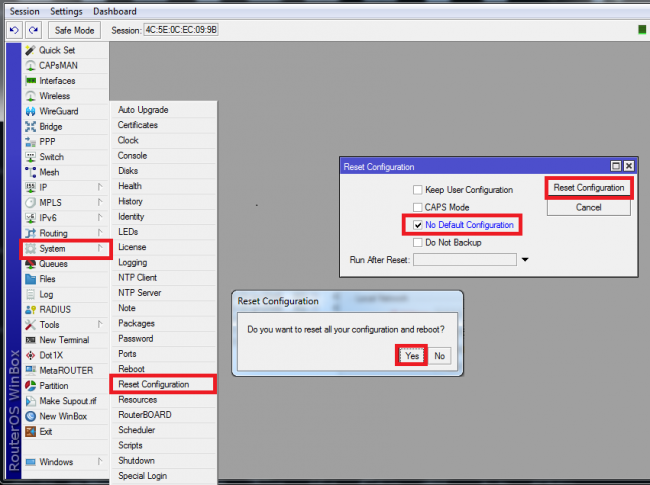650x485 pixels.
Task: Click the New WinBox icon
Action: pyautogui.click(x=30, y=417)
